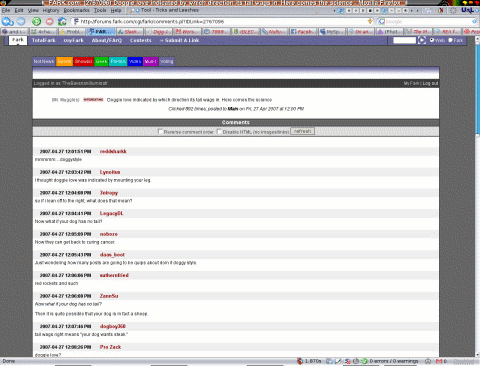Click the green reload page icon
The width and height of the screenshot is (480, 366).
(36, 22)
